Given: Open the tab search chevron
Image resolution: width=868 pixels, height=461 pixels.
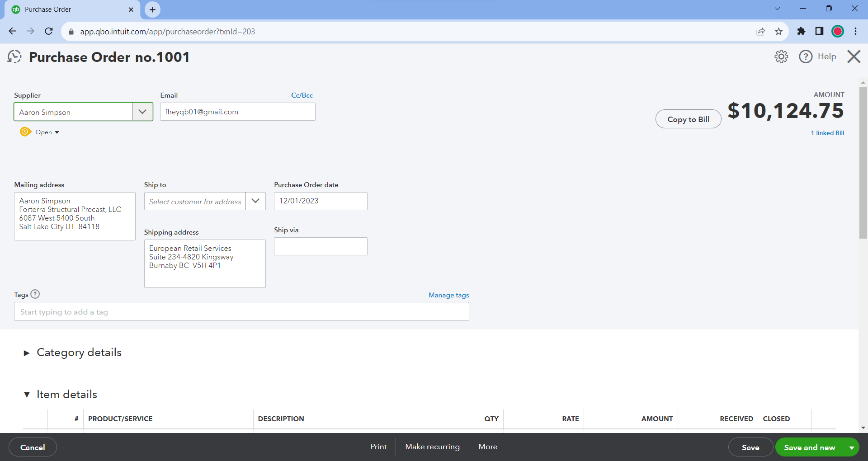Looking at the screenshot, I should [777, 9].
